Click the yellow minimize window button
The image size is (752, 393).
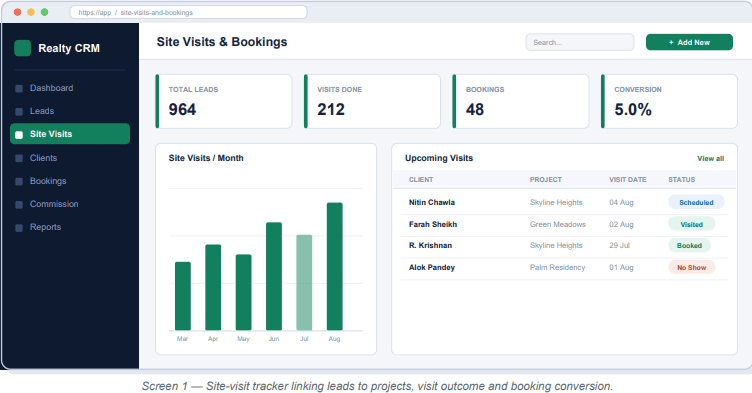[x=31, y=12]
